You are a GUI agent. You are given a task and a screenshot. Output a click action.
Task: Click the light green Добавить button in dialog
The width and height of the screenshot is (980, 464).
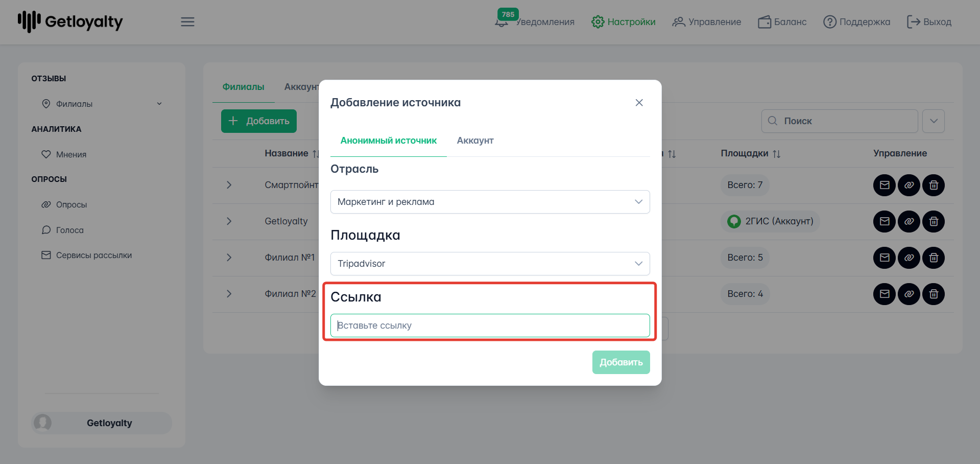point(620,362)
